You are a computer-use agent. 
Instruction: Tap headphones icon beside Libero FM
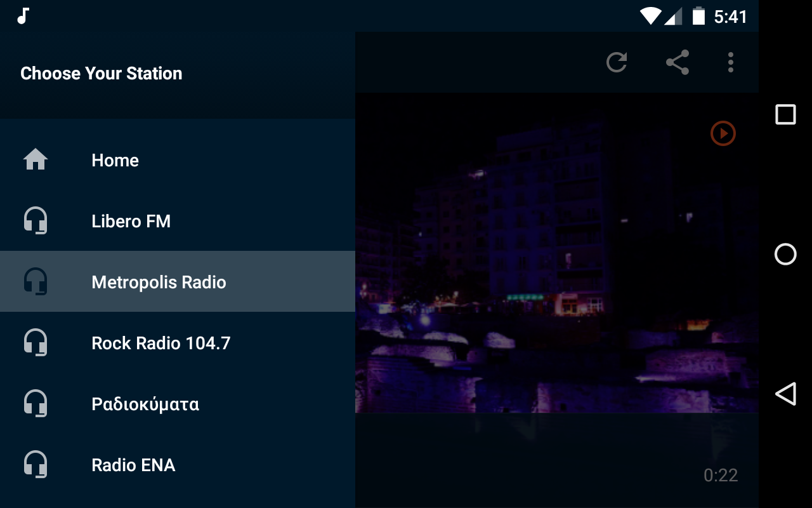(x=36, y=221)
